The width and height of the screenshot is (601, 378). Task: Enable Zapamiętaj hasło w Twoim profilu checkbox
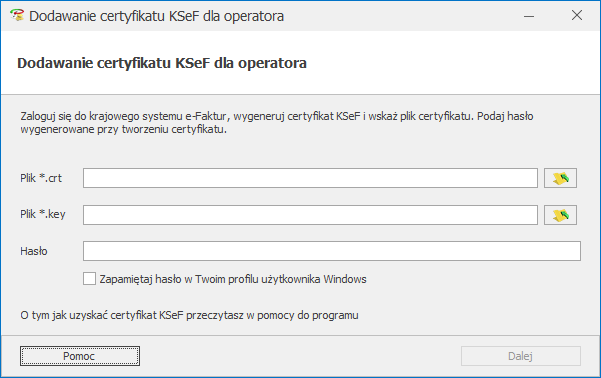coord(89,279)
